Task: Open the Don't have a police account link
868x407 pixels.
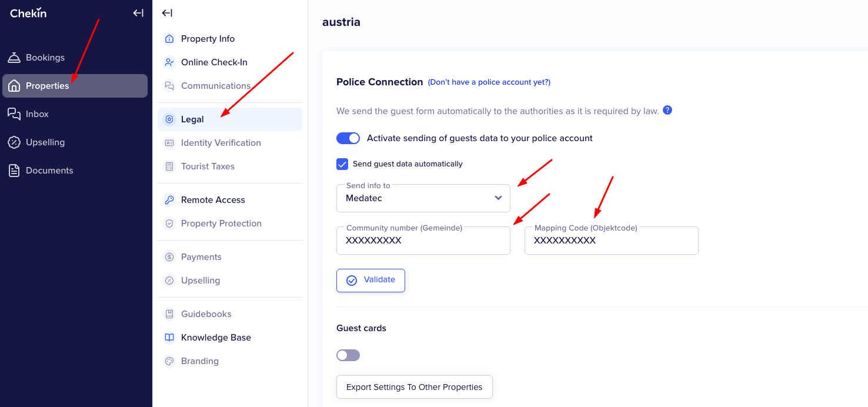Action: click(489, 82)
